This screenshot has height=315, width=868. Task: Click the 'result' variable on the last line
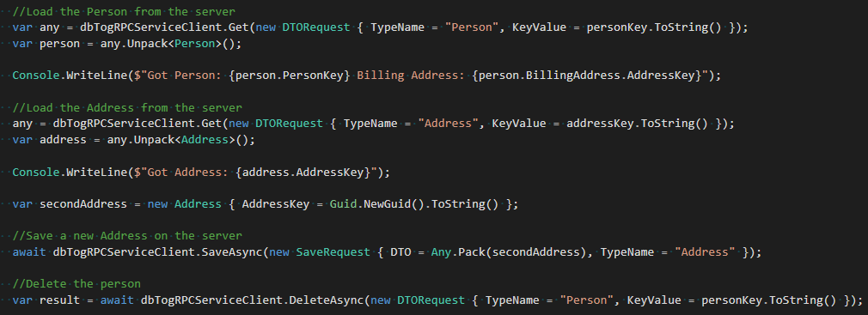[x=60, y=300]
